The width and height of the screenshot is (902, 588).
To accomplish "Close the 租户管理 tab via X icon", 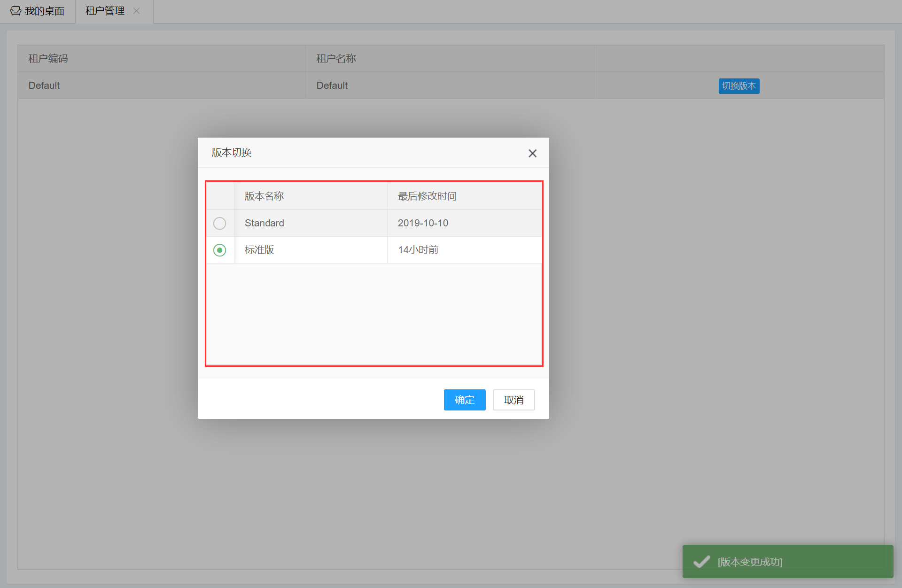I will (x=137, y=11).
